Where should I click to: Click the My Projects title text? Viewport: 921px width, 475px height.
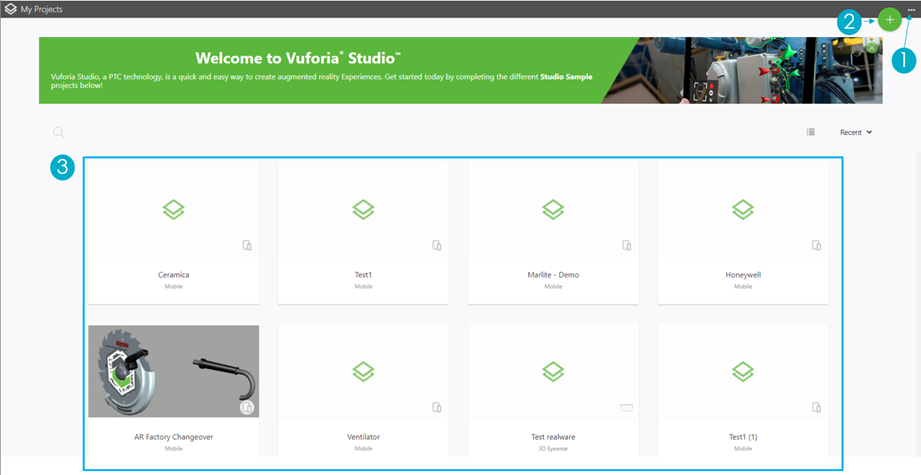[x=41, y=9]
